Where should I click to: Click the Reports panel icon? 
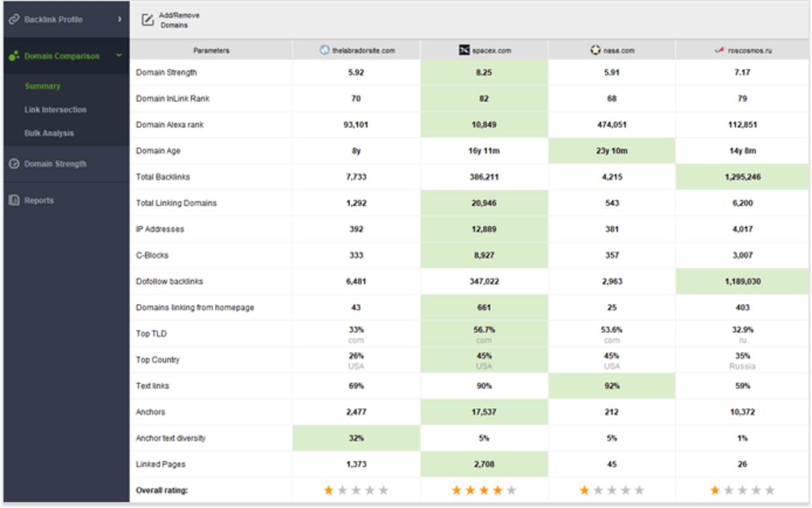pos(14,200)
